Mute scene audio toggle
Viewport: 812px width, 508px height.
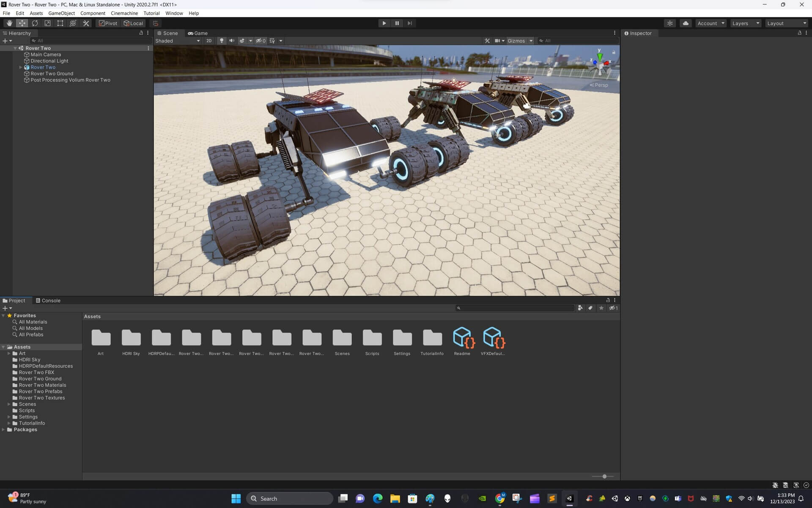[232, 41]
